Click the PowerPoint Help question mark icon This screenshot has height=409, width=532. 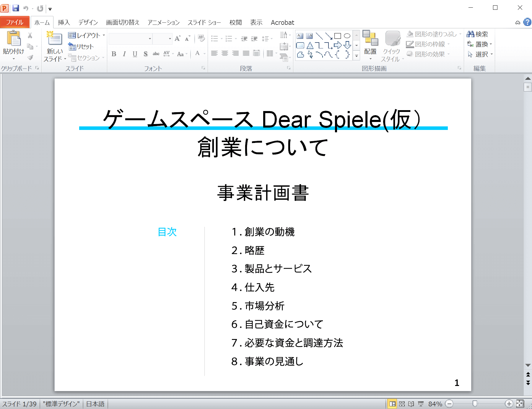527,22
